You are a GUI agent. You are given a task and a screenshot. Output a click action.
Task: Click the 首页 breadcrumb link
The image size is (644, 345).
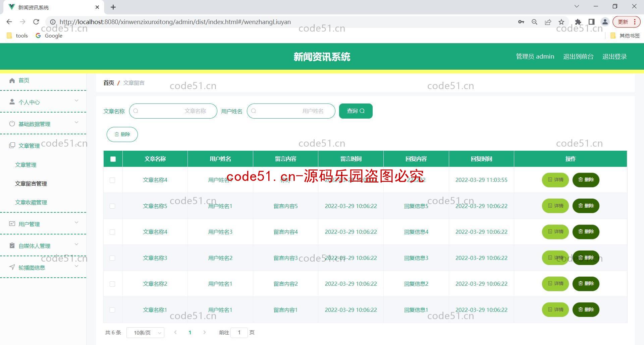click(x=109, y=83)
